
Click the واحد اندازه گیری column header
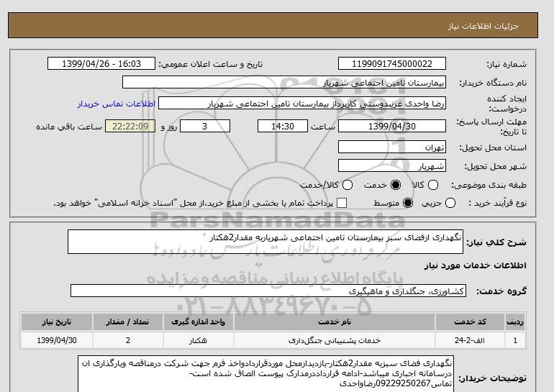click(198, 322)
